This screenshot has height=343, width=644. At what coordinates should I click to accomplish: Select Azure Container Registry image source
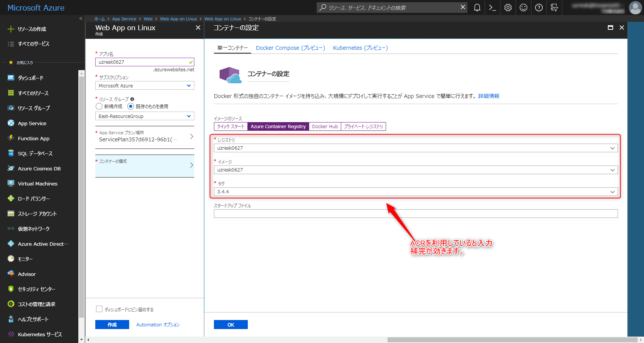tap(278, 127)
